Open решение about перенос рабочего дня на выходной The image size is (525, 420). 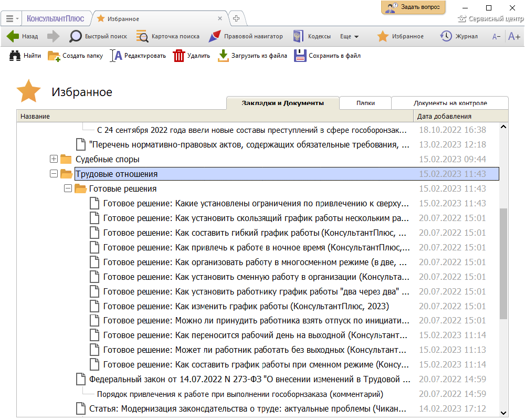click(x=255, y=335)
